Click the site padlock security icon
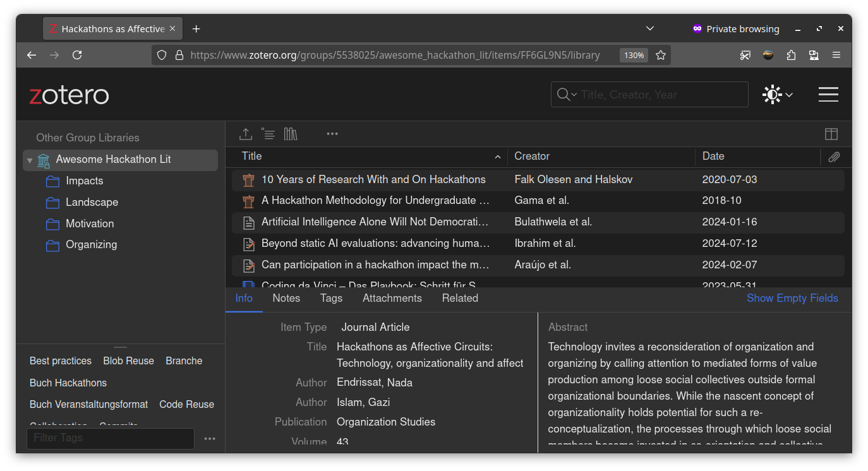Screen dimensions: 868x471 pyautogui.click(x=179, y=55)
